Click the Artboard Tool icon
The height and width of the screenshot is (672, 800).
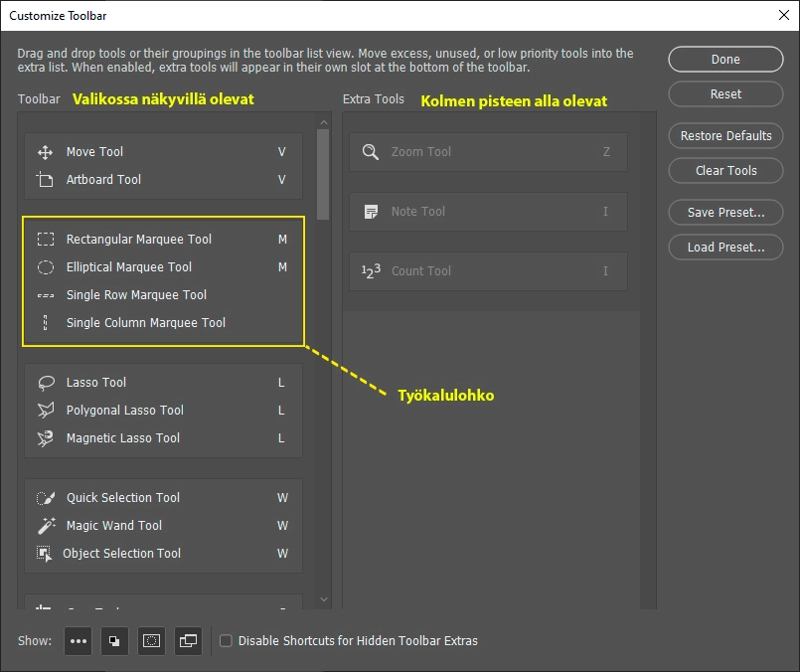(x=45, y=180)
